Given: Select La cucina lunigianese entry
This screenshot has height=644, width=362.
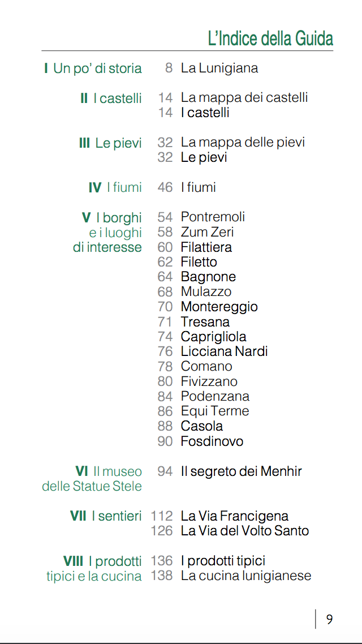Looking at the screenshot, I should pos(245,576).
